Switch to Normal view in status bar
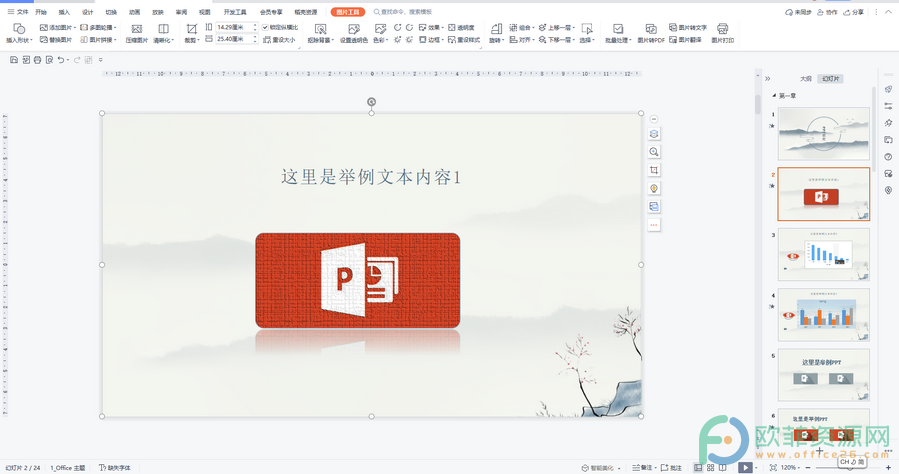This screenshot has width=899, height=474. [698, 468]
